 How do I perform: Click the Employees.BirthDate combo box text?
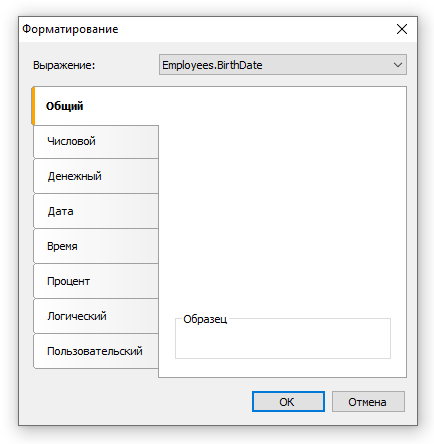(212, 65)
